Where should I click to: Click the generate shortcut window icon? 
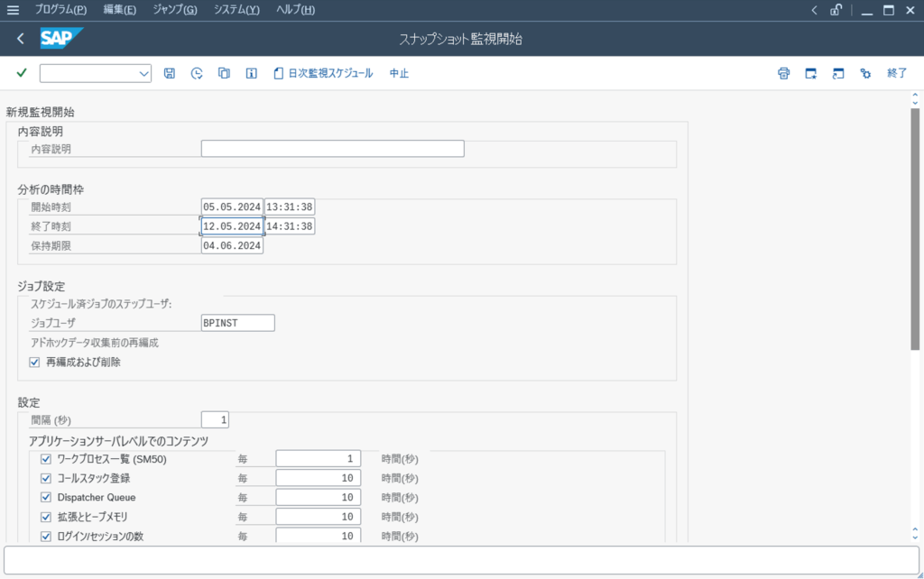tap(837, 73)
